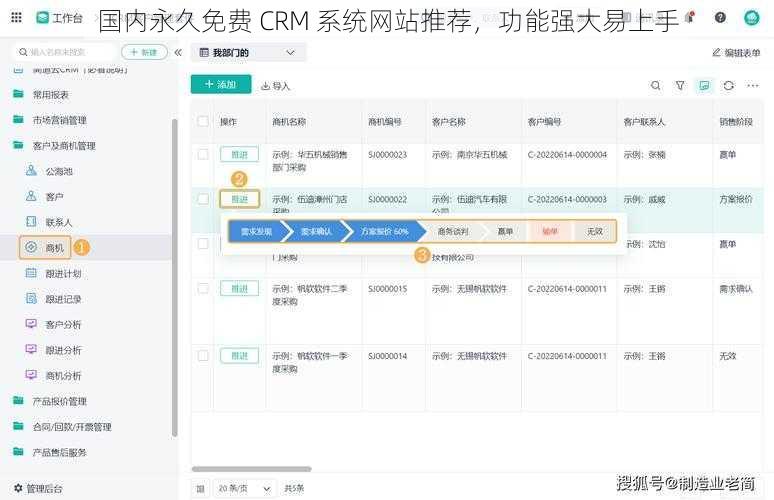Open 管理后台 admin settings
The image size is (774, 500).
[38, 489]
